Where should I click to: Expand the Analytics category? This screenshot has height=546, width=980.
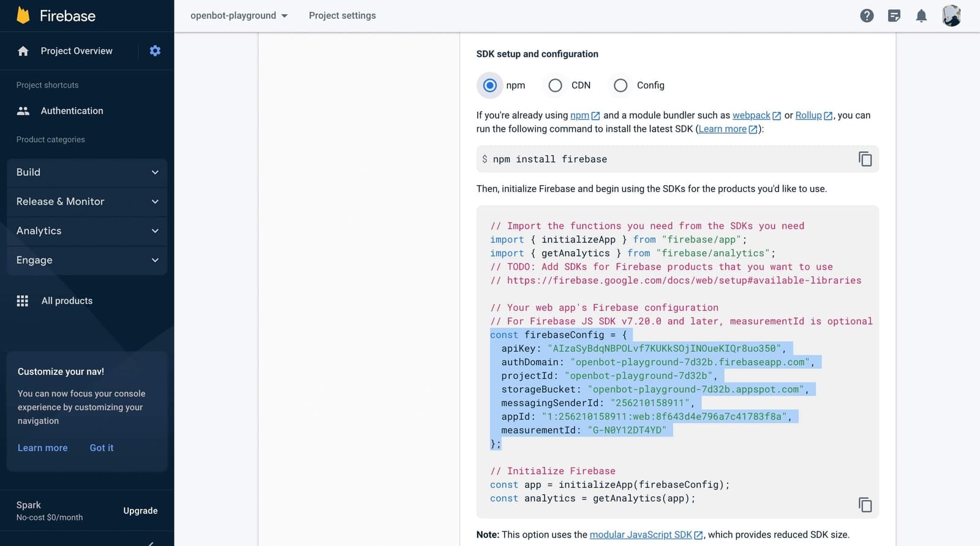click(x=87, y=231)
